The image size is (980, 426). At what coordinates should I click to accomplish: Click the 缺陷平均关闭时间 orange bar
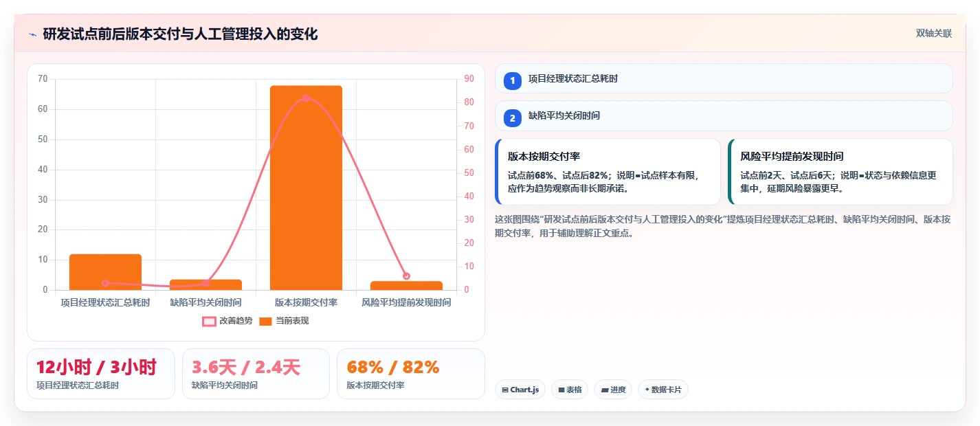(x=205, y=284)
